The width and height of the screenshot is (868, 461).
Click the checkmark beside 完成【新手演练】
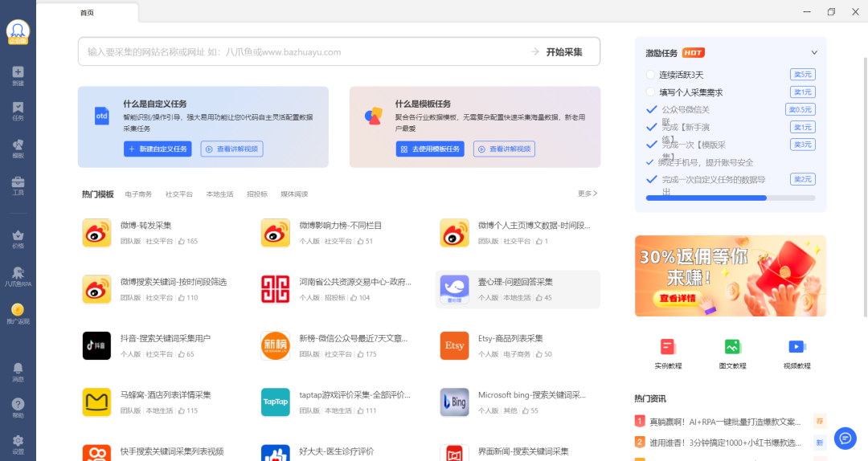tap(652, 127)
